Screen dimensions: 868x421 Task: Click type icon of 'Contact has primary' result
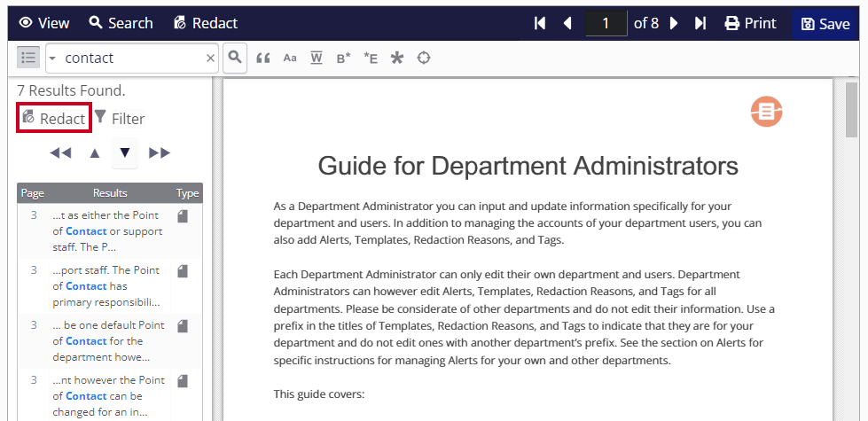[x=183, y=271]
